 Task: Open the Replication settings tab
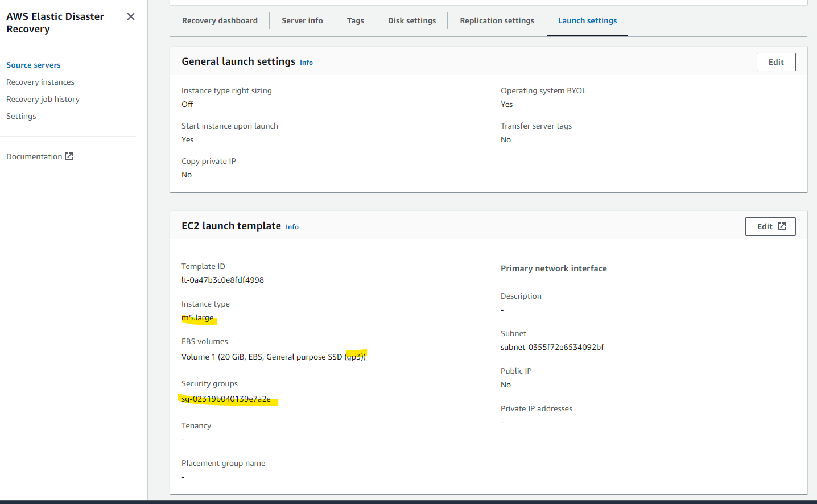pos(497,20)
